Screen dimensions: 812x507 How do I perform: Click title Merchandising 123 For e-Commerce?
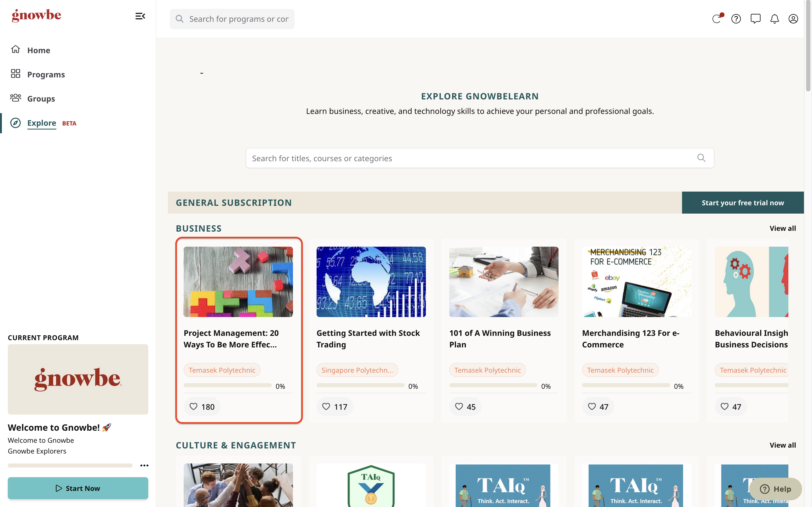point(631,339)
